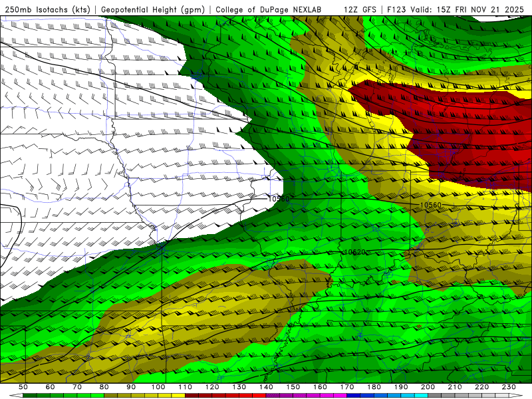Viewport: 532px width, 399px height.
Task: Click the dark red swatch right after 110
Action: click(x=192, y=396)
